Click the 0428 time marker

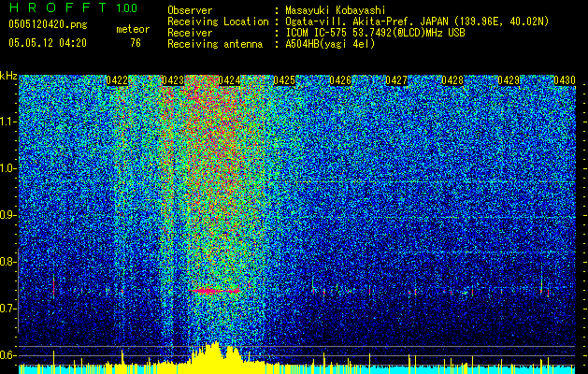tap(452, 80)
